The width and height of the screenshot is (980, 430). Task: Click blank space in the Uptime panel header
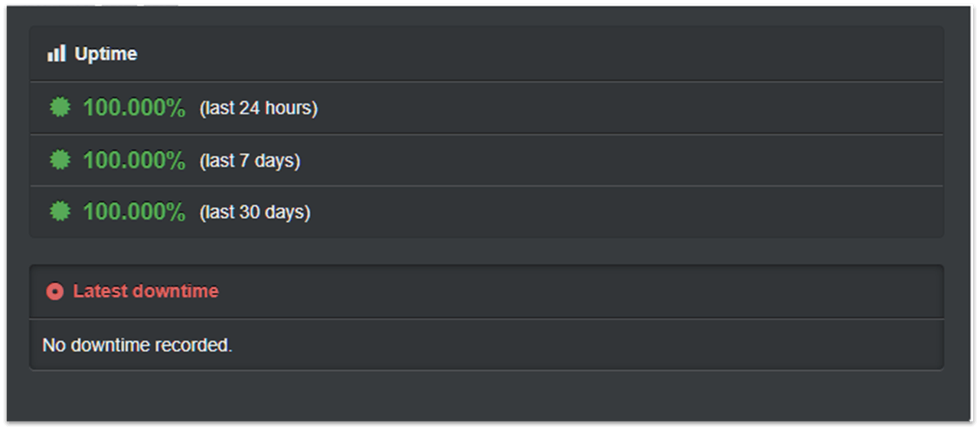pyautogui.click(x=536, y=54)
